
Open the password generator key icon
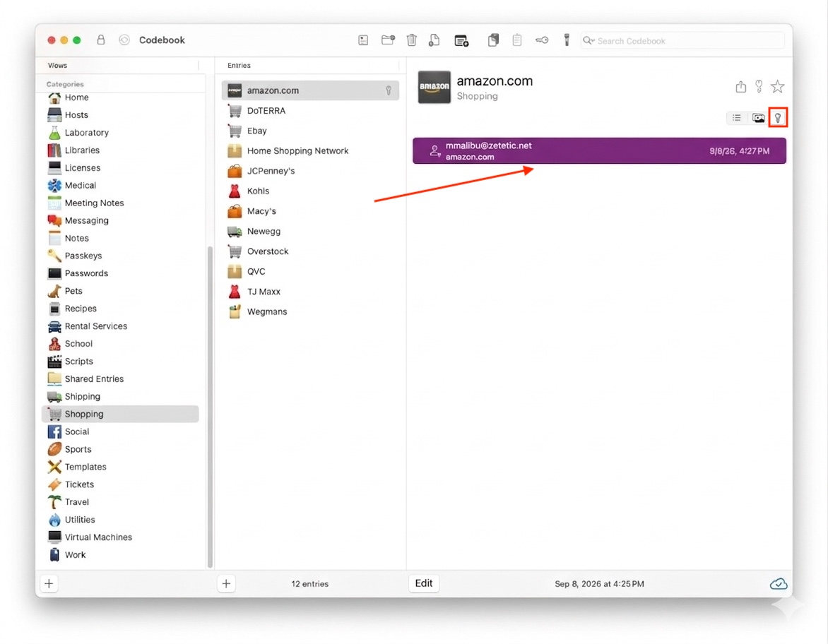(542, 40)
